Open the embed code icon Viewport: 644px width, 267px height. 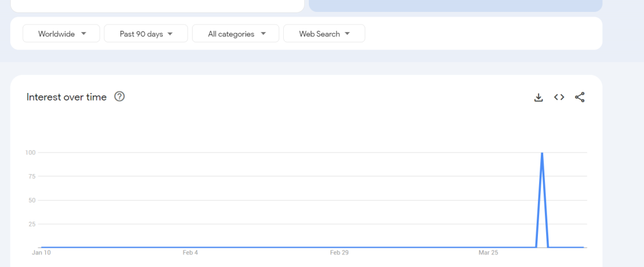(x=559, y=97)
